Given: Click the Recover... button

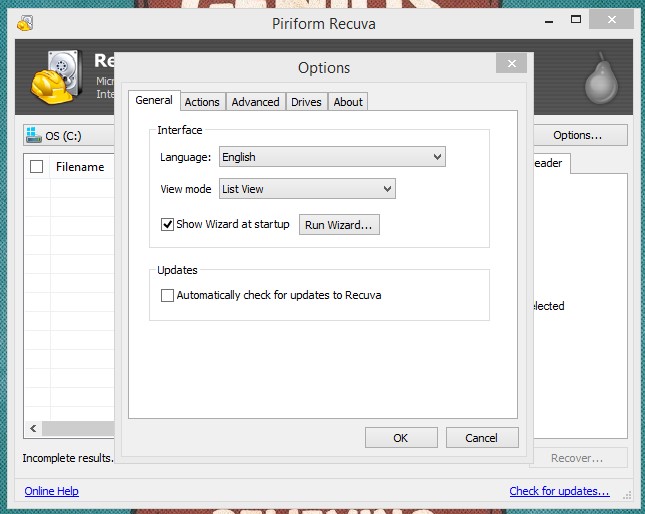Looking at the screenshot, I should [578, 458].
